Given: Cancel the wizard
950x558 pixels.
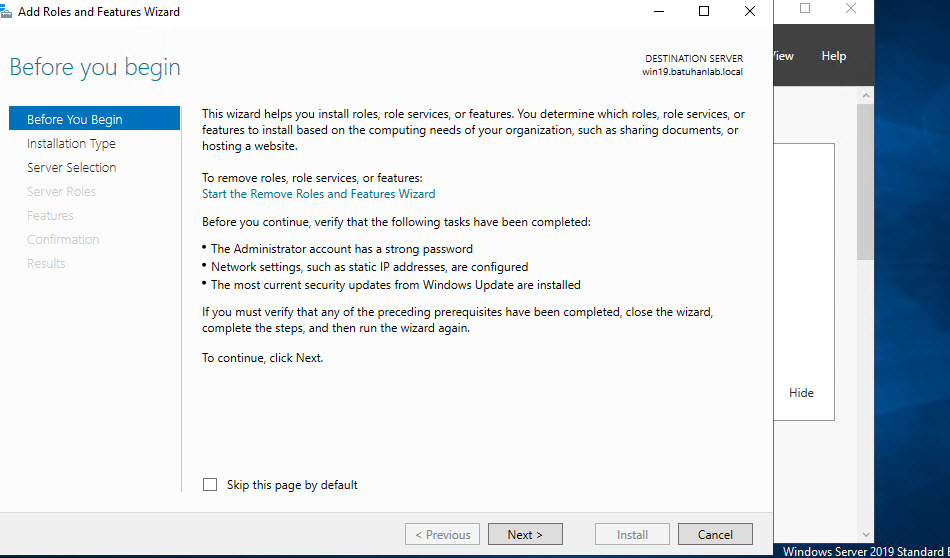Looking at the screenshot, I should 715,535.
